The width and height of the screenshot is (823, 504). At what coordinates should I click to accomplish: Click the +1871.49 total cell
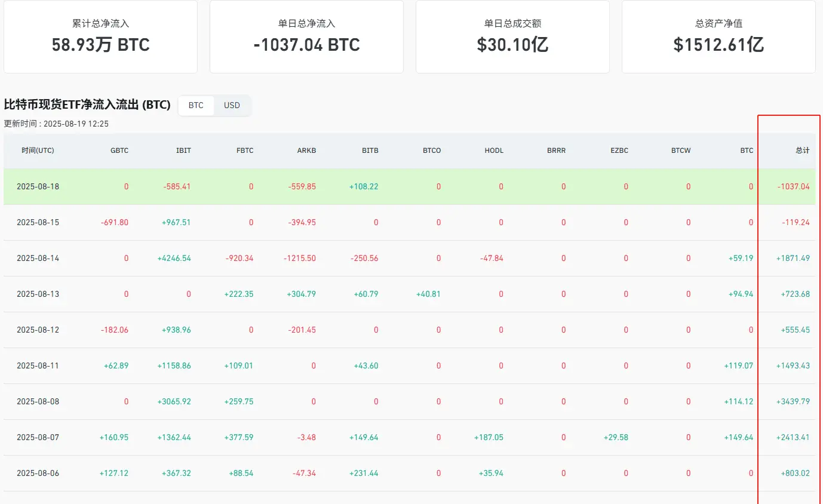click(x=793, y=258)
